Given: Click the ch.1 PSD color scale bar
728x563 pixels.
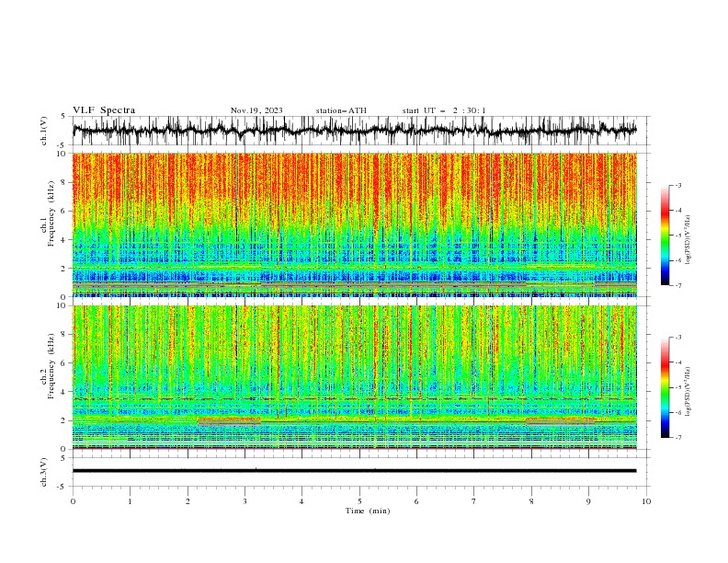Looking at the screenshot, I should (x=665, y=236).
